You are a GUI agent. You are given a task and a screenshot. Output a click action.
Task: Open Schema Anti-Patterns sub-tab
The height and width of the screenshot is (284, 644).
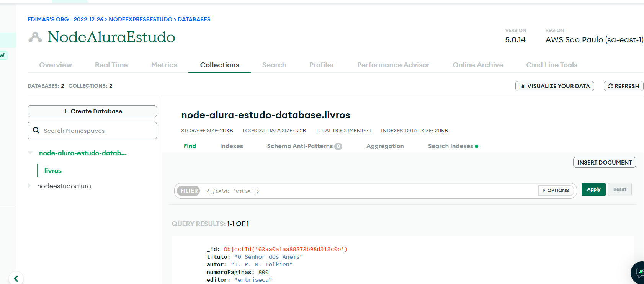(x=300, y=146)
